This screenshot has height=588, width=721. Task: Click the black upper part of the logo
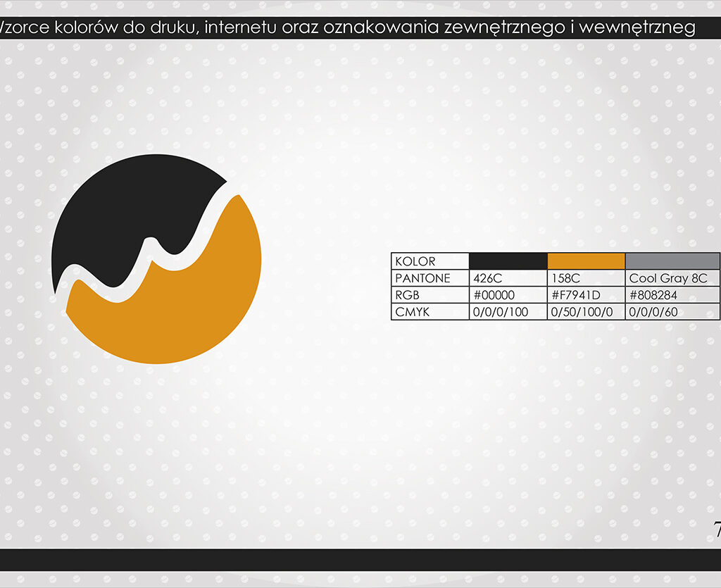click(127, 211)
